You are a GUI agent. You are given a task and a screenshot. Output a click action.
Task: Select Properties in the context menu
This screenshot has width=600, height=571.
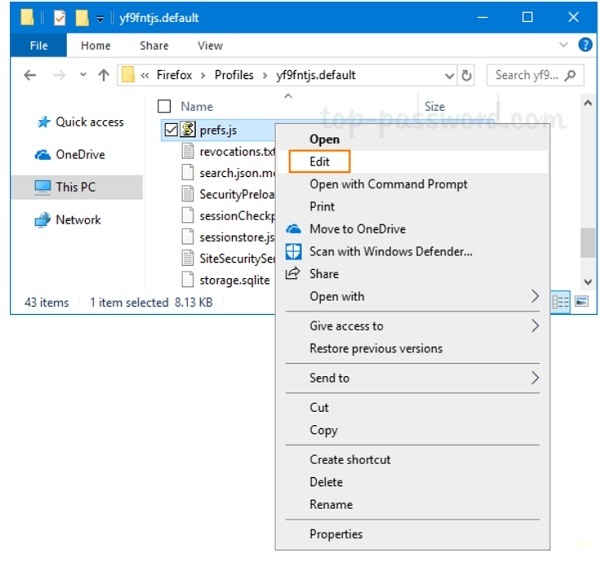336,534
